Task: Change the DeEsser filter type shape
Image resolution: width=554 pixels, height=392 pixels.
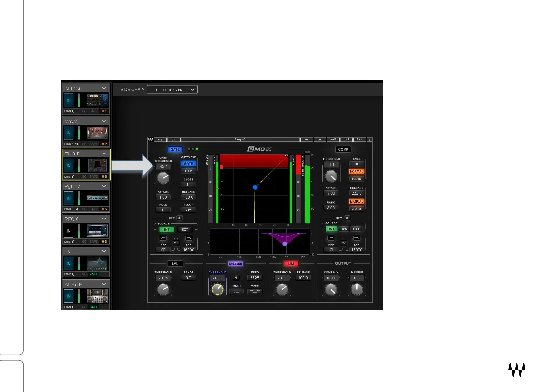Action: 255,291
